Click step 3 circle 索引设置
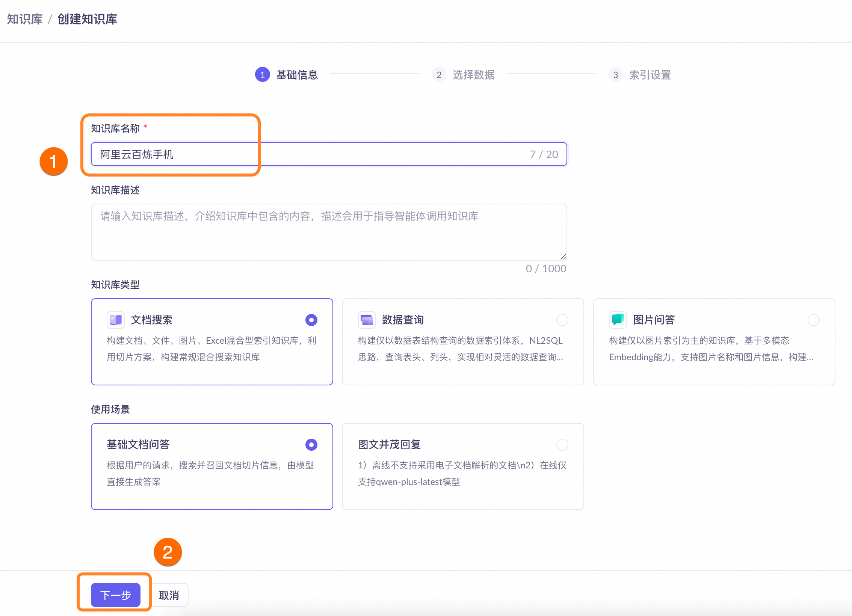 point(615,75)
